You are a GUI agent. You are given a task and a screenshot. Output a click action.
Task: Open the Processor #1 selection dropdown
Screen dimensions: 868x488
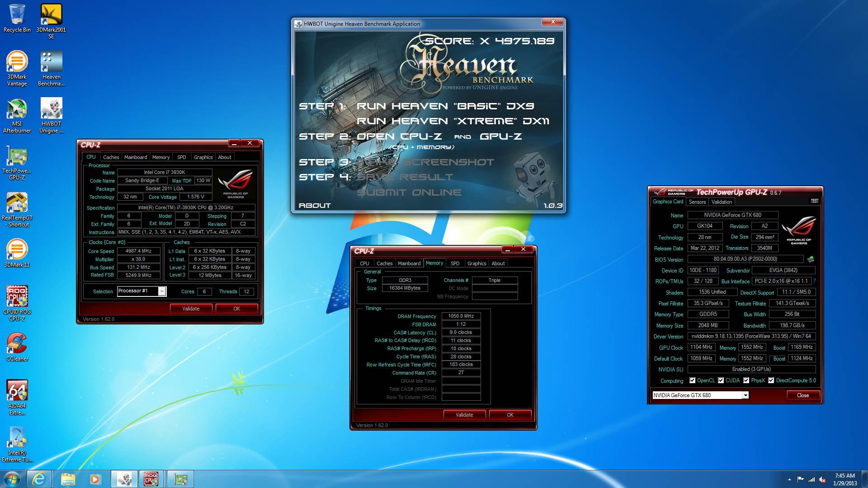click(161, 291)
